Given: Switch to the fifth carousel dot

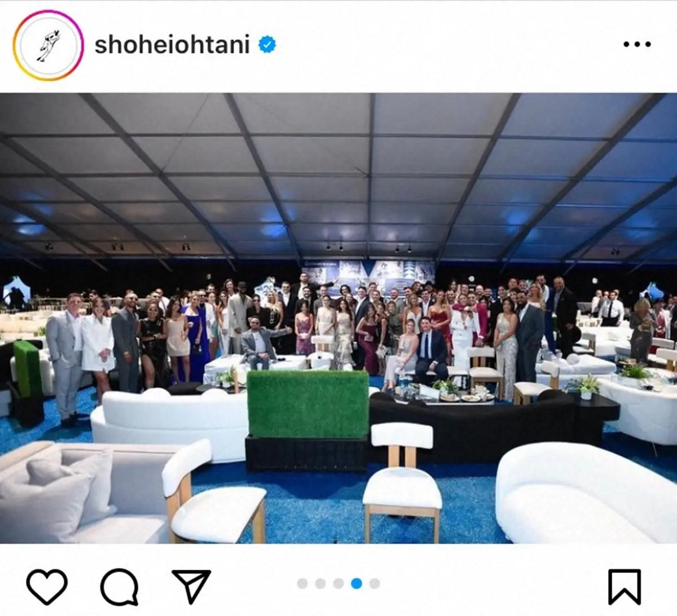Looking at the screenshot, I should pyautogui.click(x=375, y=583).
